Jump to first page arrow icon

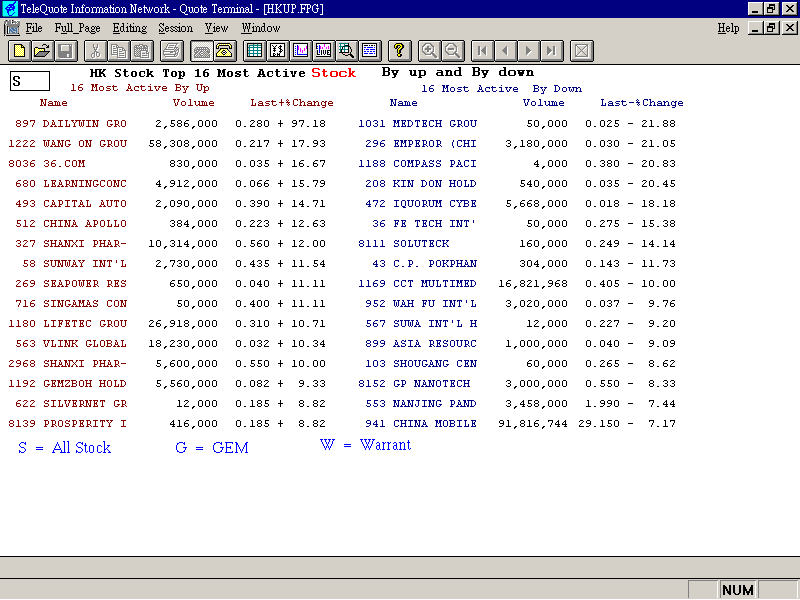click(x=482, y=51)
